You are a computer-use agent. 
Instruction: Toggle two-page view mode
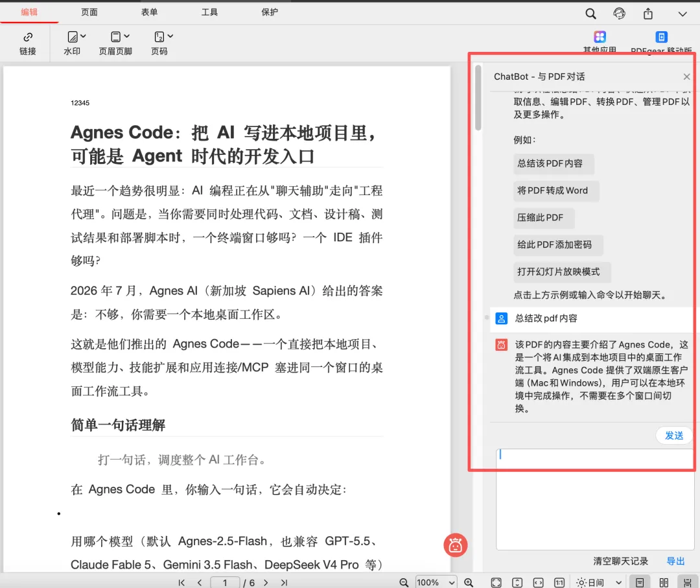point(664,583)
